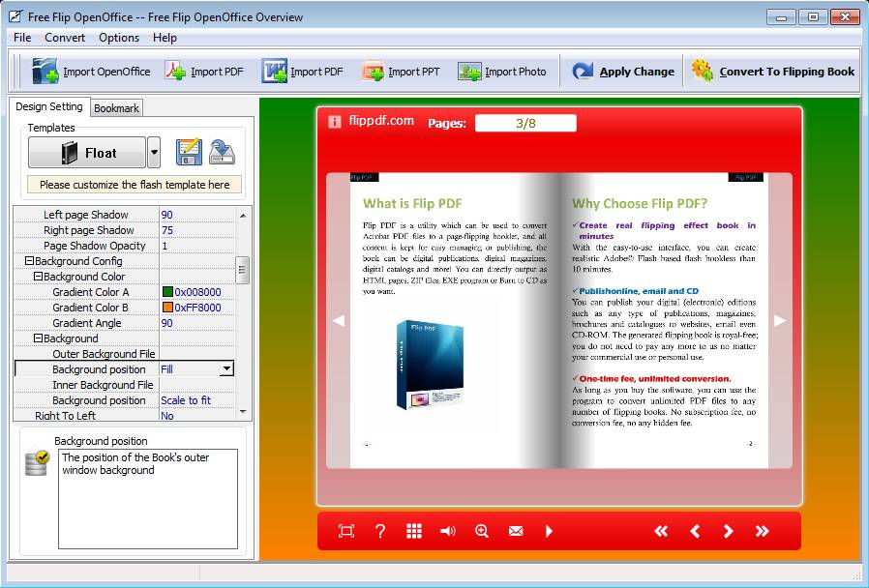Click the 0x008000 color value text
This screenshot has height=588, width=869.
pos(197,292)
